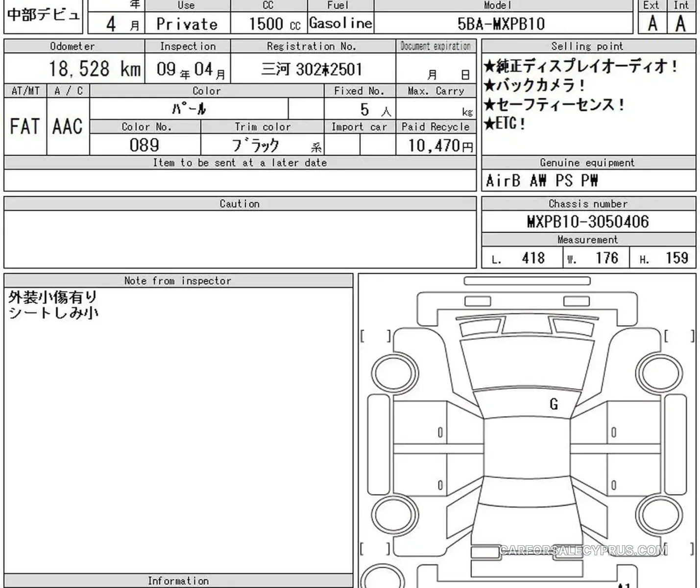
Task: Click the exterior grade A box
Action: pyautogui.click(x=652, y=23)
